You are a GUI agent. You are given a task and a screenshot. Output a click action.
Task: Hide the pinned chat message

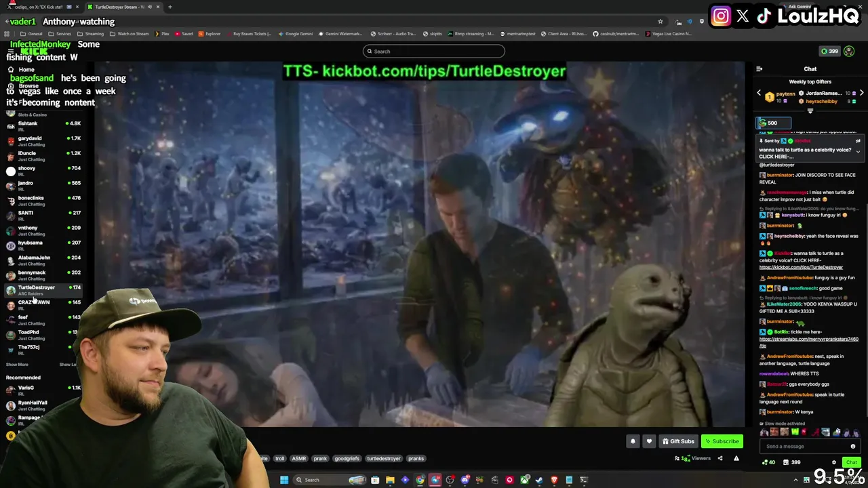click(x=858, y=141)
